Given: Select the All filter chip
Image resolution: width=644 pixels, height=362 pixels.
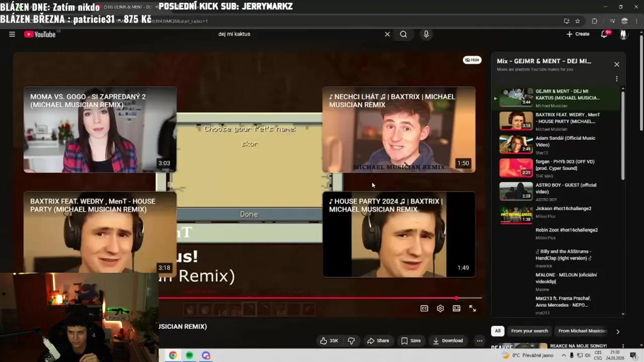Looking at the screenshot, I should [498, 331].
